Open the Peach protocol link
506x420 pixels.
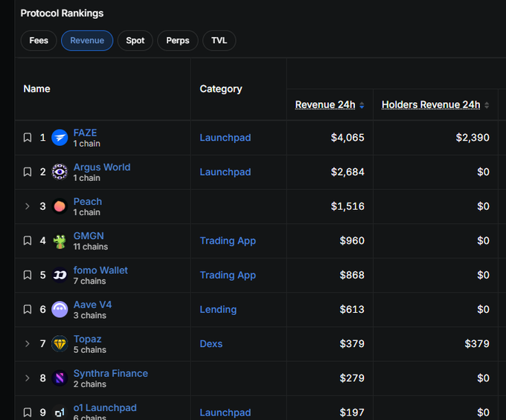tap(88, 202)
